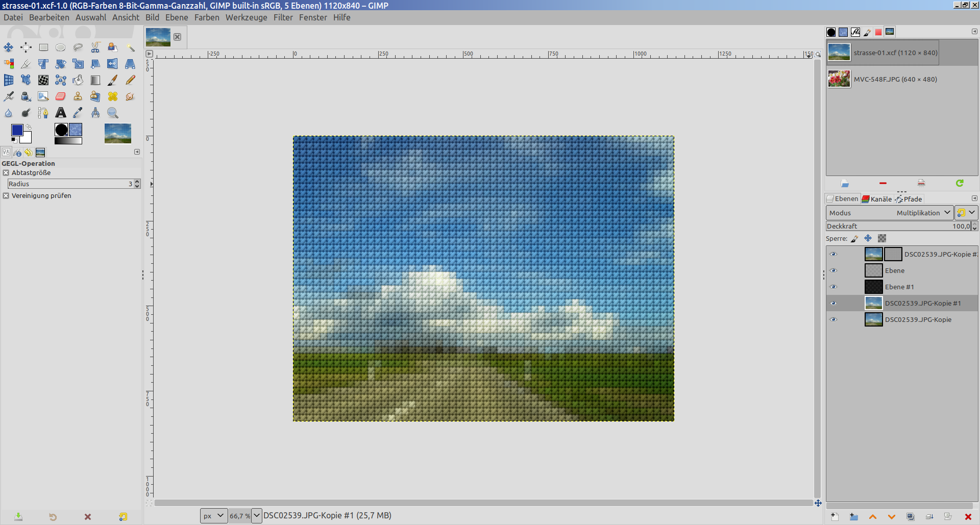Viewport: 980px width, 525px height.
Task: Open the Datei menu
Action: point(13,17)
